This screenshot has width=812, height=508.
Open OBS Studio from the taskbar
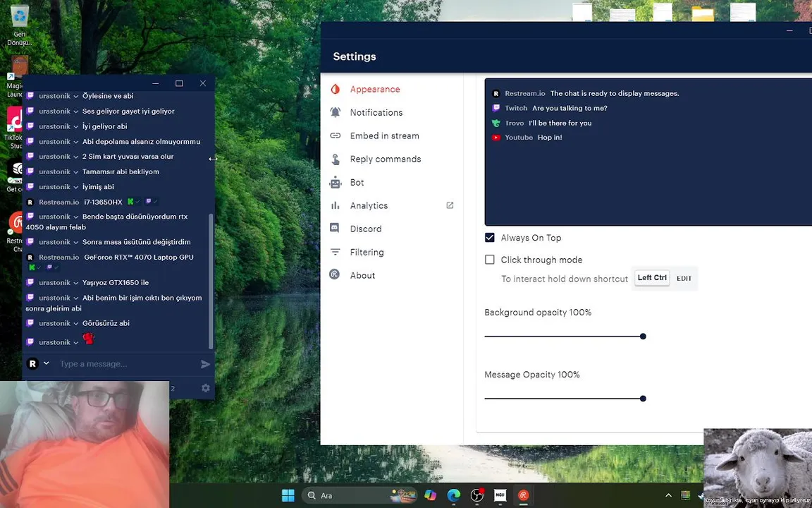click(x=477, y=495)
